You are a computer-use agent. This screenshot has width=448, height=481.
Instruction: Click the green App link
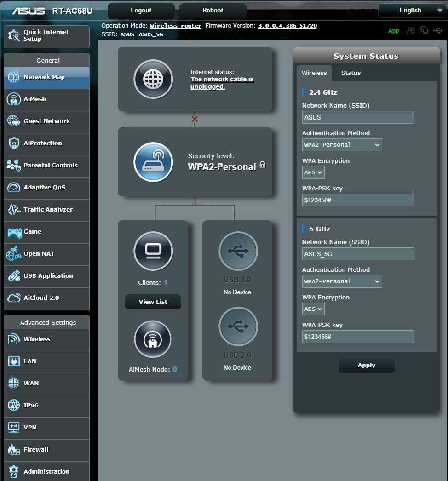(x=393, y=31)
